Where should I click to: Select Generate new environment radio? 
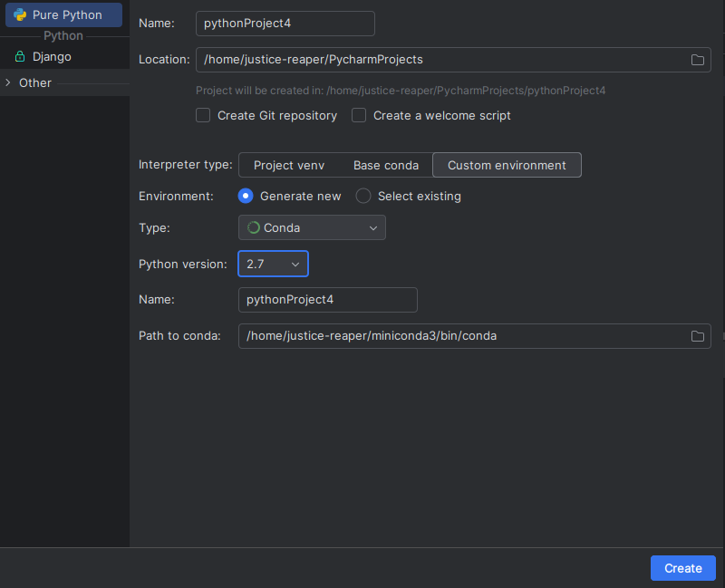point(246,196)
